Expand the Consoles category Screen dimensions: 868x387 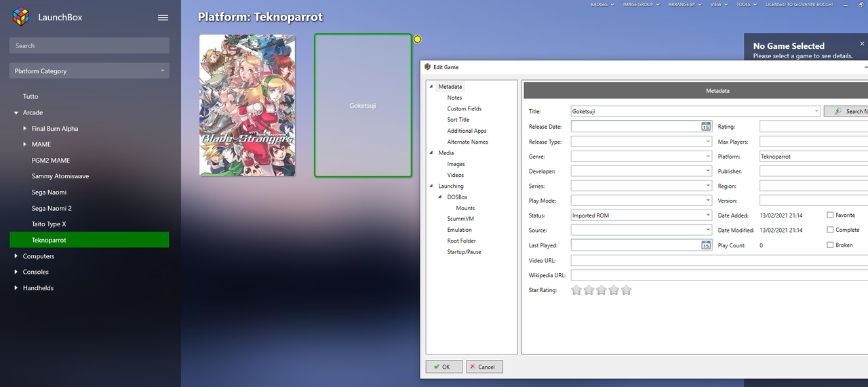tap(16, 272)
